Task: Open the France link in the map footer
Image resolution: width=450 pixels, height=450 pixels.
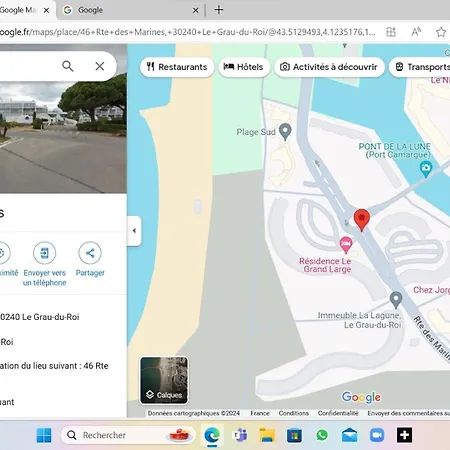Action: (260, 413)
